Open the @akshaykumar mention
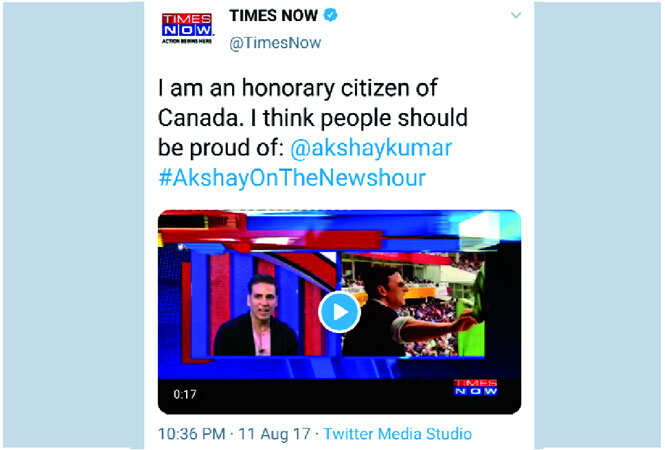Viewport: 665px width, 450px height. click(371, 148)
